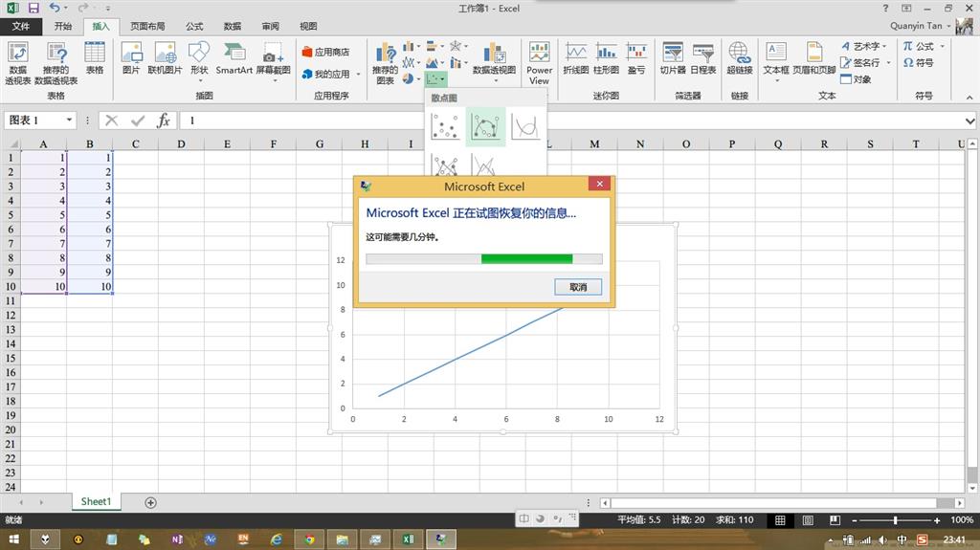This screenshot has width=980, height=550.
Task: Click the Symbol (符号) button
Action: tap(918, 62)
